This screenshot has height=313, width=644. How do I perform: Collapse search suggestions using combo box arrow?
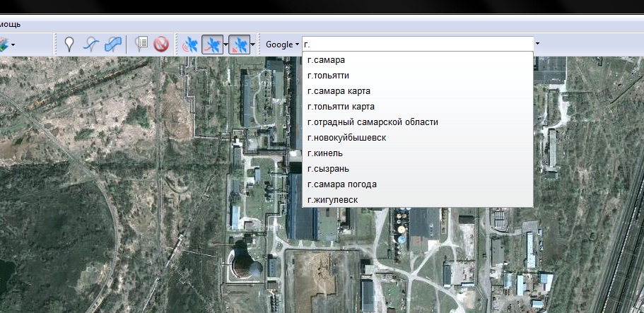537,45
